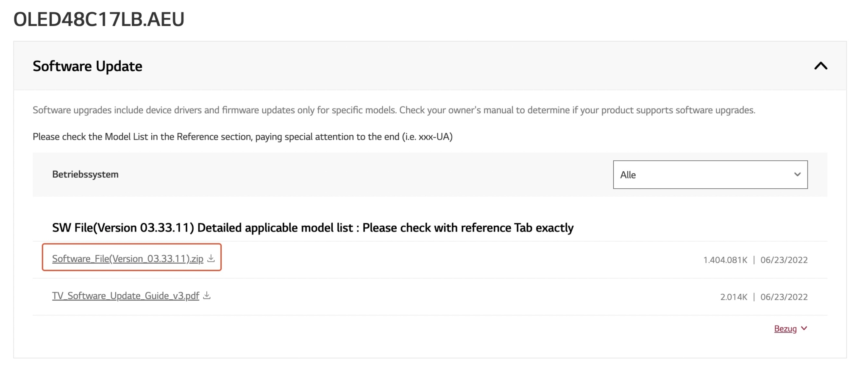This screenshot has width=868, height=374.
Task: Click the software upgrades description paragraph
Action: [x=394, y=110]
